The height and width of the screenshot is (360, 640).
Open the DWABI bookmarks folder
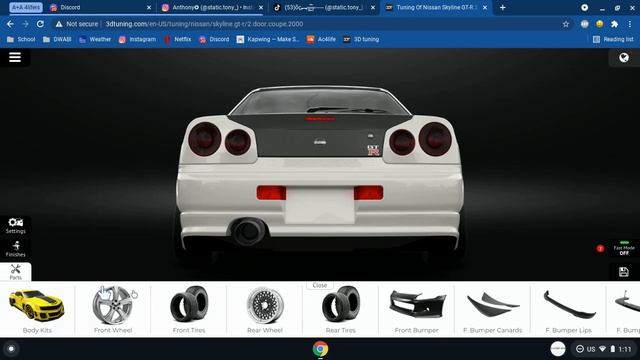pyautogui.click(x=57, y=39)
